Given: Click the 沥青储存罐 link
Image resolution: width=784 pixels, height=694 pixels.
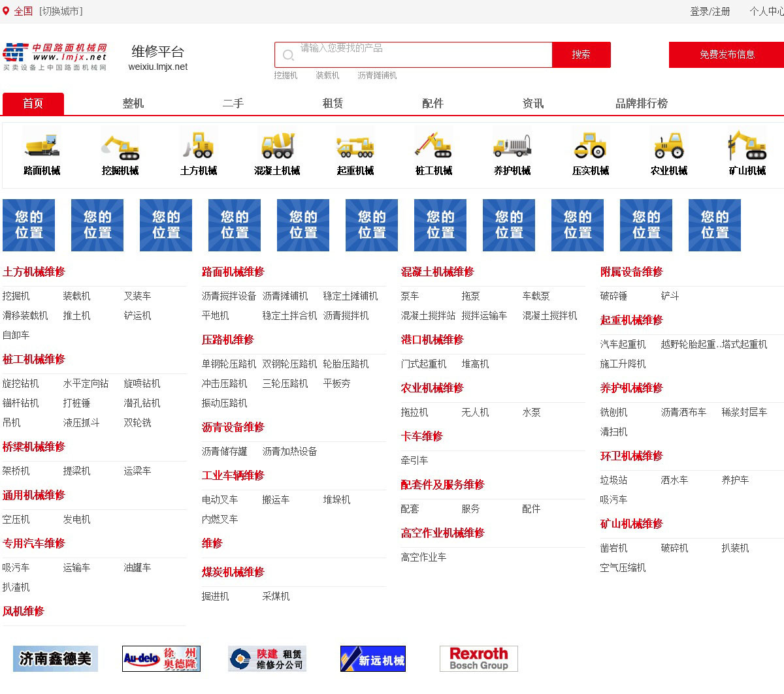Looking at the screenshot, I should 225,452.
